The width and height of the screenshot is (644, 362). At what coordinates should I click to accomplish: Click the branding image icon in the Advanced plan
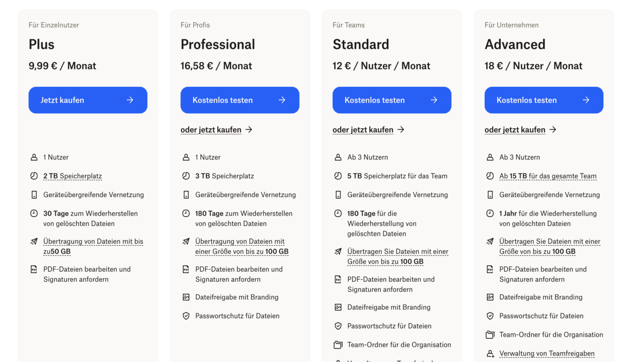coord(490,297)
